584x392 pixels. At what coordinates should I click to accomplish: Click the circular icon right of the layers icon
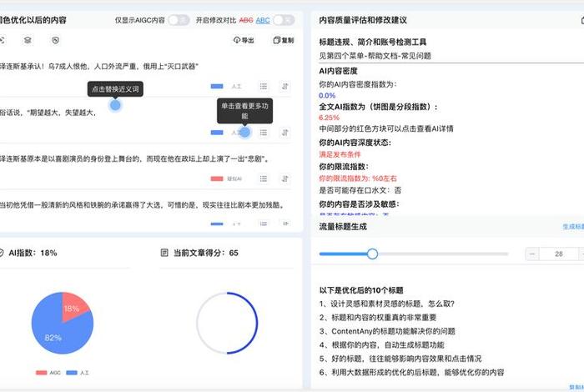[56, 40]
